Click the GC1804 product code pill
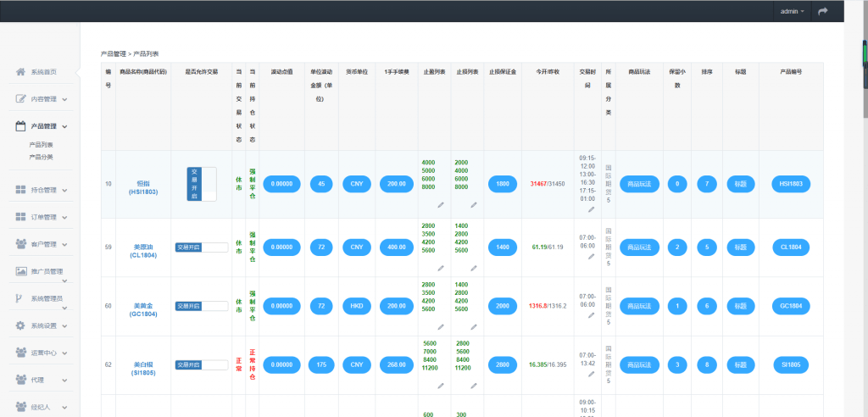Image resolution: width=868 pixels, height=417 pixels. pyautogui.click(x=791, y=306)
